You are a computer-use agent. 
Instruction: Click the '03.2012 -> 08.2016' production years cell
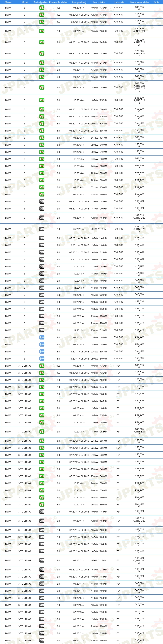[79, 373]
